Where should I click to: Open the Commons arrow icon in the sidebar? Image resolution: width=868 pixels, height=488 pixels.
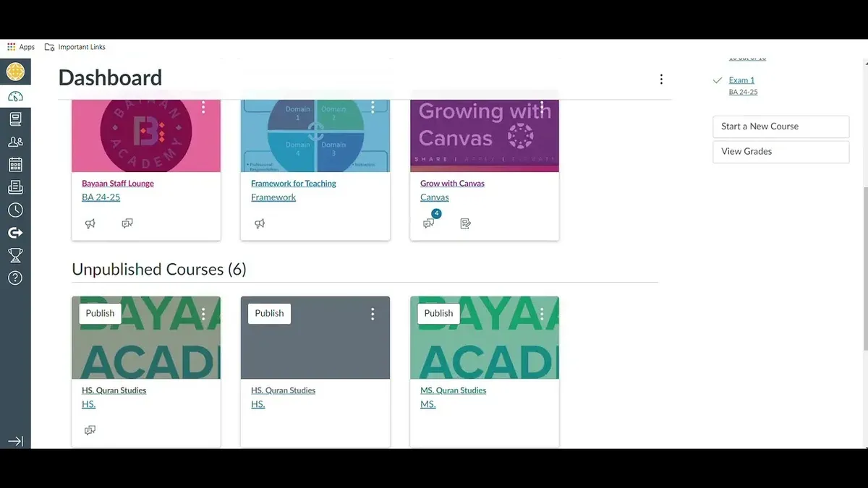(15, 233)
